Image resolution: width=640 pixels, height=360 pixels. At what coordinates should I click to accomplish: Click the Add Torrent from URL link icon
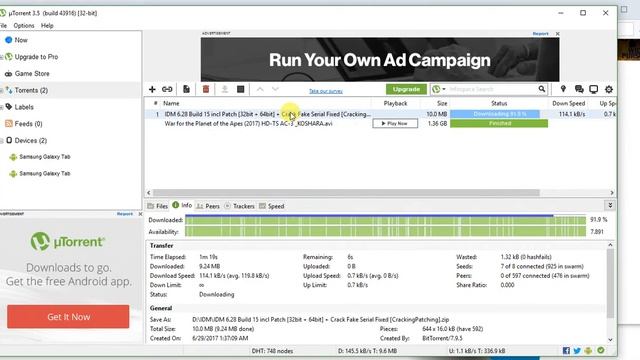167,89
